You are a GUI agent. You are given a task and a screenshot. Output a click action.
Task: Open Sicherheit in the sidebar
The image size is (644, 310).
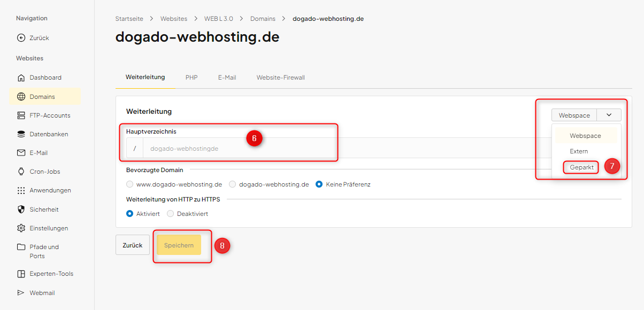pyautogui.click(x=44, y=210)
